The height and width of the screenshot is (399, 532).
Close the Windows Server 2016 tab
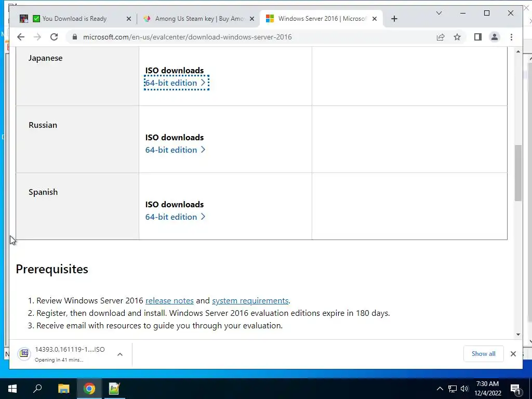pos(375,19)
